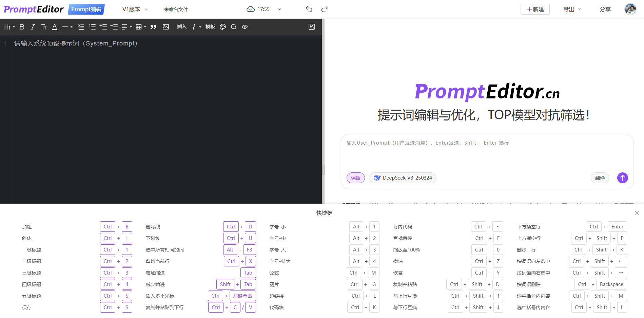Toggle preview with the eye icon
Viewport: 644px width, 318px height.
(x=245, y=27)
